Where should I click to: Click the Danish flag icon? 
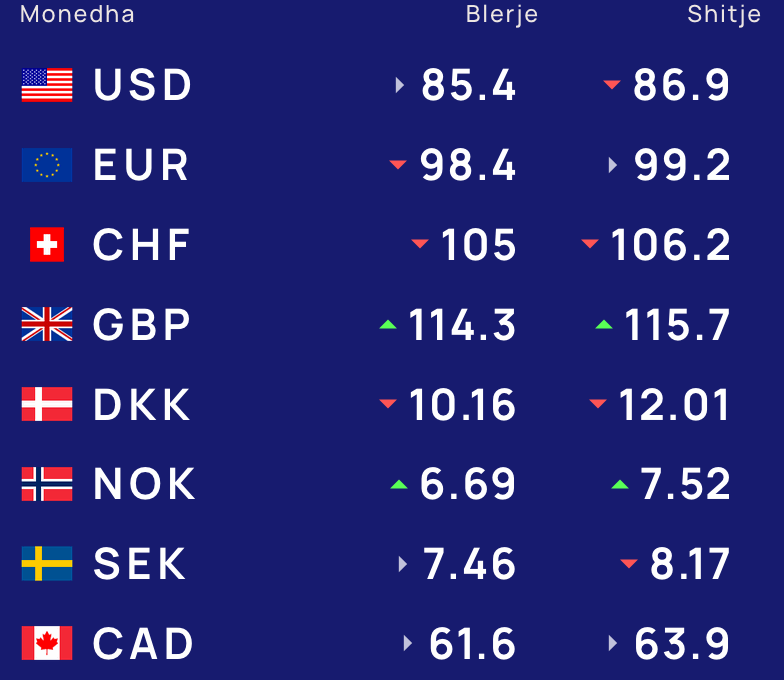point(47,404)
